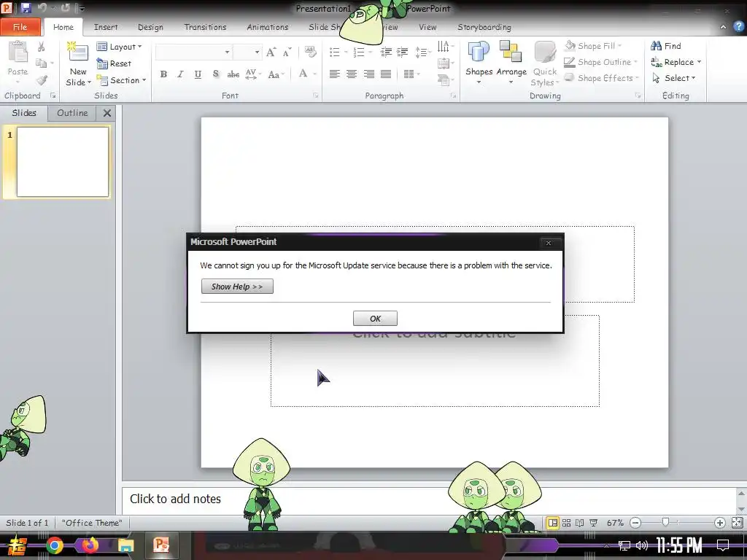Open the Shape Outline dropdown

coord(601,62)
